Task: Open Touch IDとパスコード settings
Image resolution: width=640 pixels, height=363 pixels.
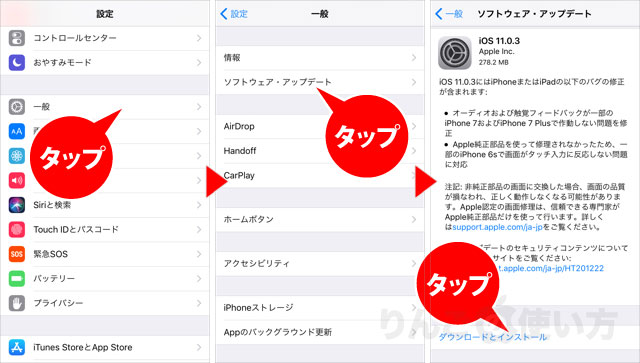Action: [x=105, y=229]
